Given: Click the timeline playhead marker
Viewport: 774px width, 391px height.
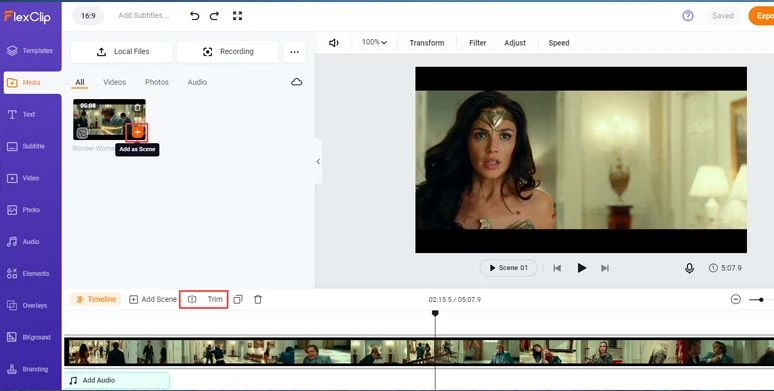Looking at the screenshot, I should point(435,313).
